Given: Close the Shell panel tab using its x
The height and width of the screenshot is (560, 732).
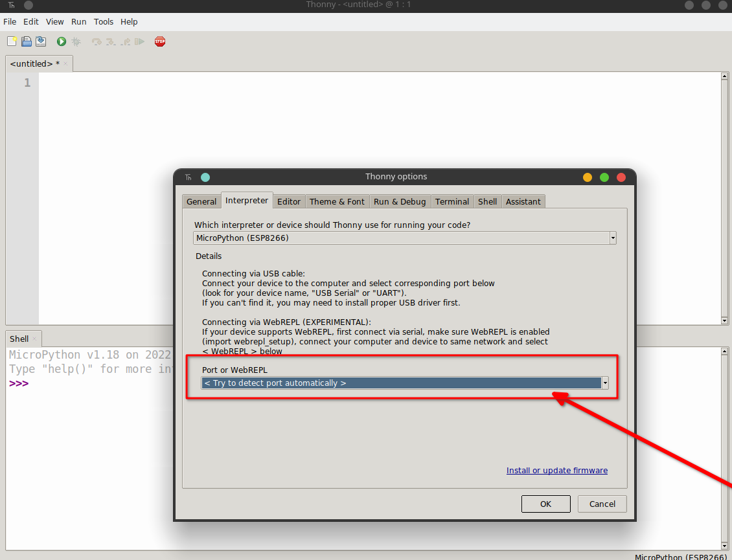Looking at the screenshot, I should tap(34, 339).
